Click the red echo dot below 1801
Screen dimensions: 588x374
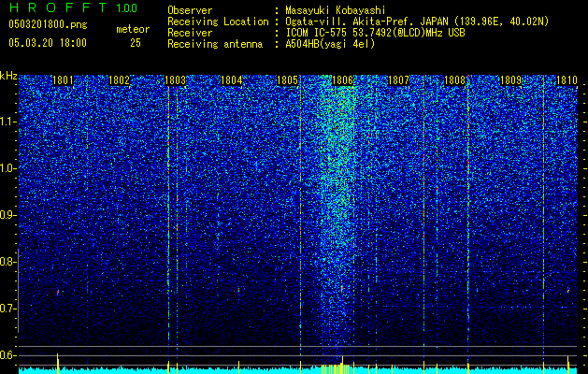pos(58,292)
